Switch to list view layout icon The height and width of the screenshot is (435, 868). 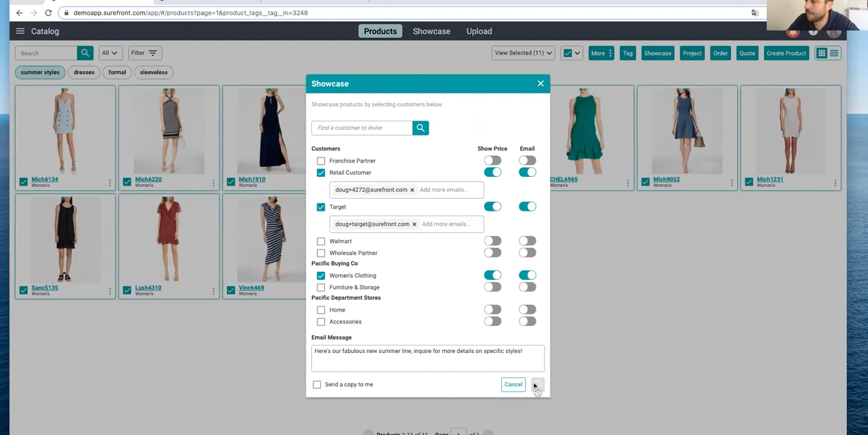(x=834, y=53)
